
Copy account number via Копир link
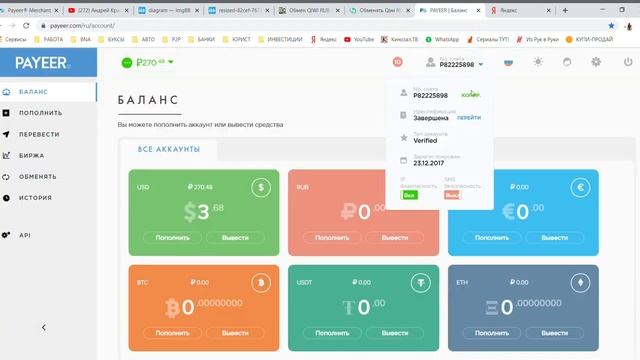tap(471, 95)
